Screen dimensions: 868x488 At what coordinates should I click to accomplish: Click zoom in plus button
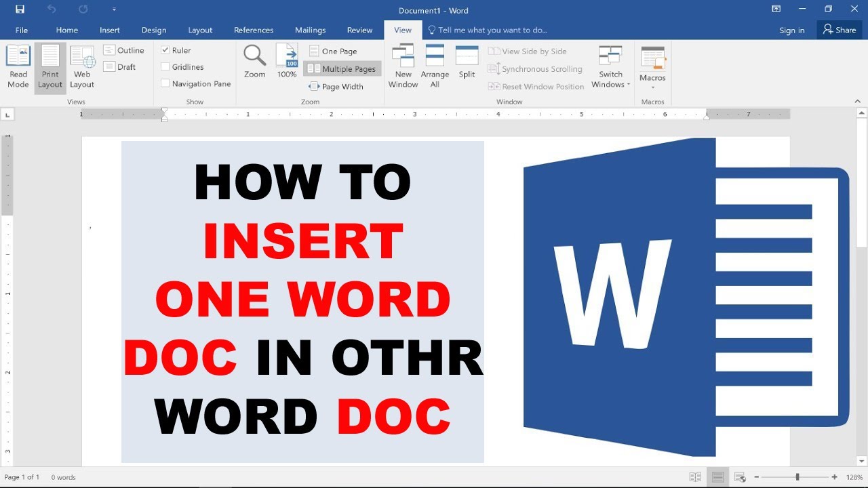(834, 477)
